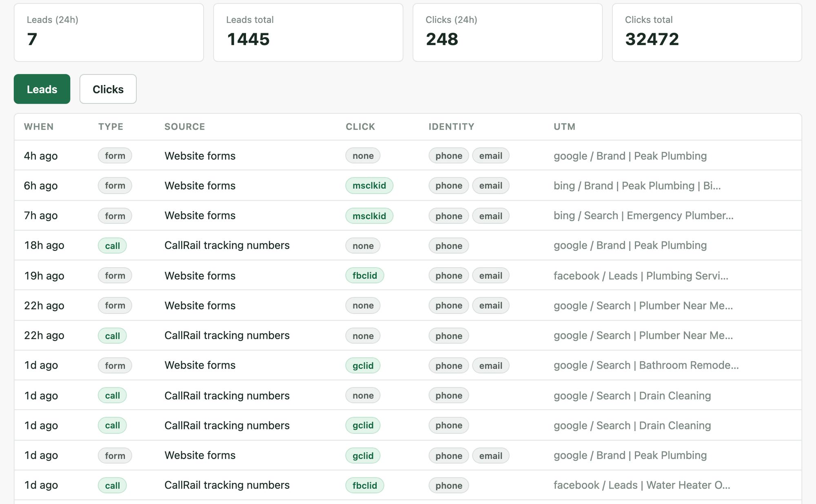Image resolution: width=816 pixels, height=504 pixels.
Task: Click msclkid badge in 7h ago row
Action: [369, 216]
